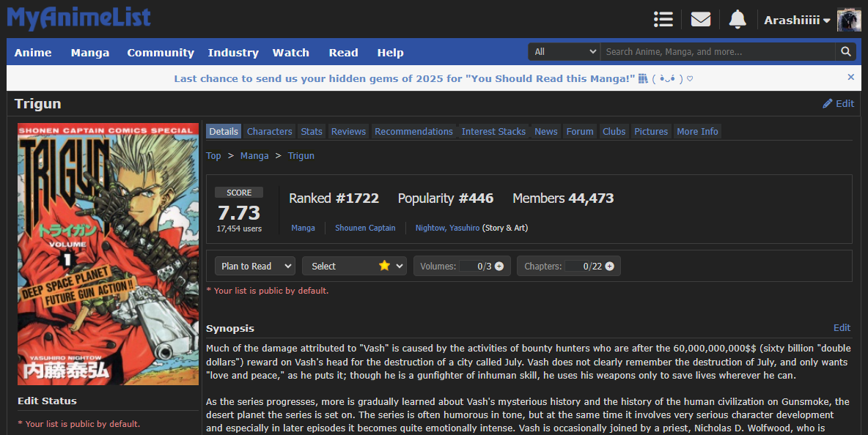Click the Edit Status heading
Screen dimensions: 868x435
(x=47, y=401)
